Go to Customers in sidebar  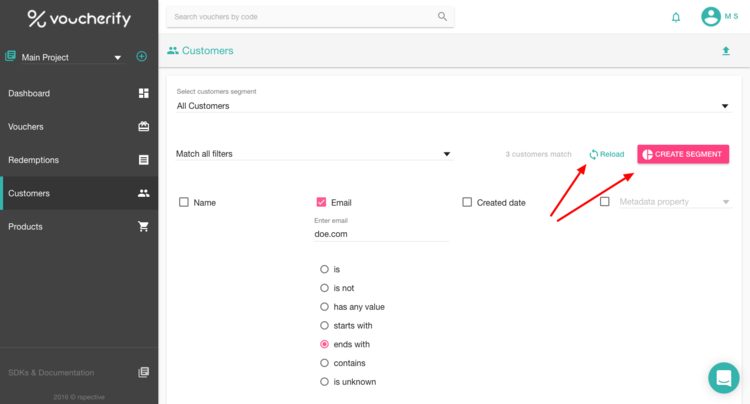[x=79, y=193]
